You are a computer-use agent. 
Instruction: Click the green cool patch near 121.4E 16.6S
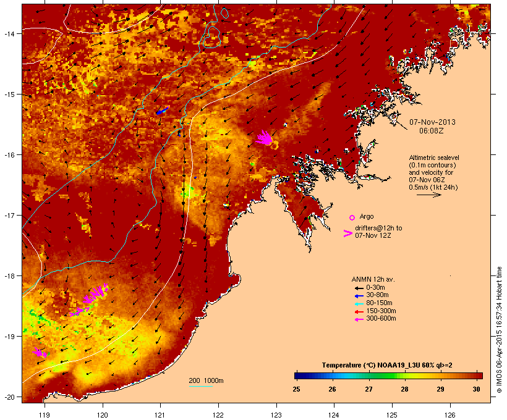187,191
